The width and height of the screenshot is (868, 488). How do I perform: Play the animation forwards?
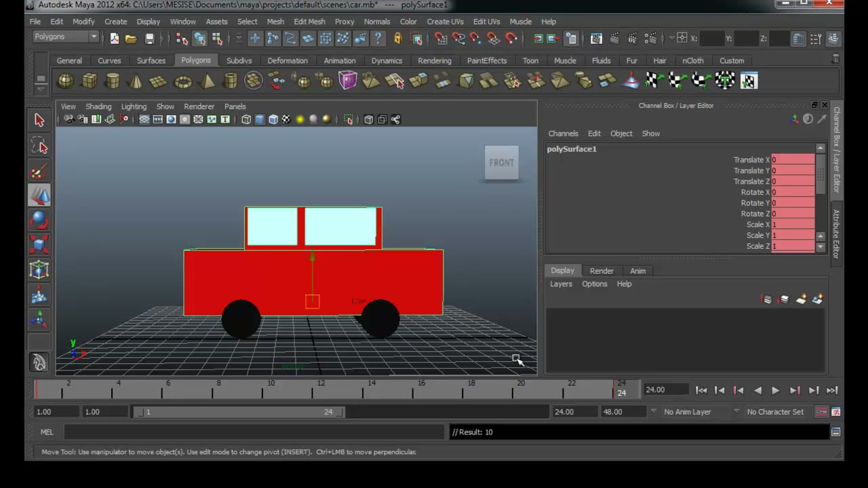pyautogui.click(x=776, y=390)
